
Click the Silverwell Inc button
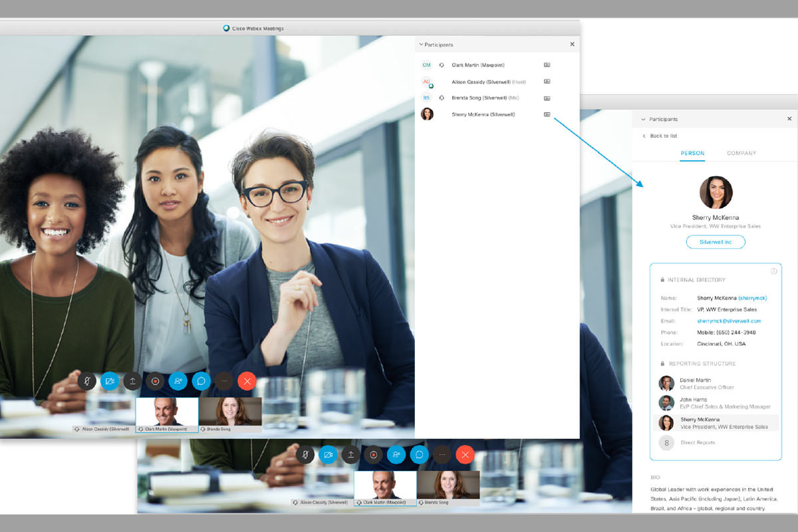[x=716, y=241]
